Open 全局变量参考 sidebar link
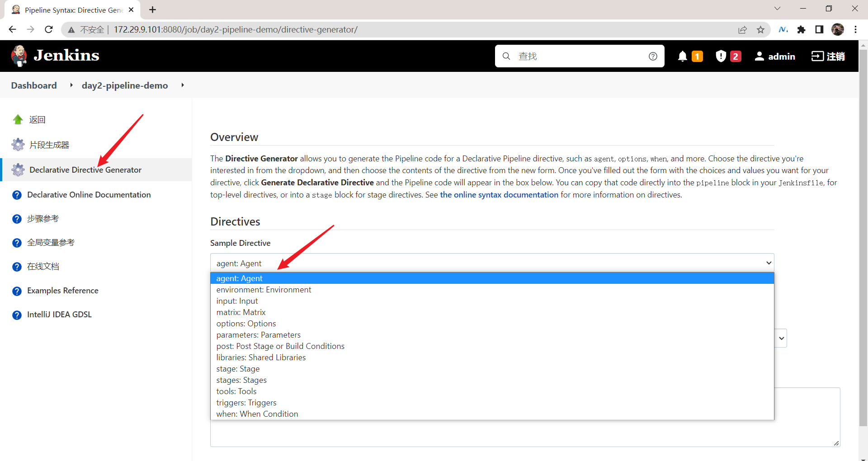This screenshot has height=461, width=868. pyautogui.click(x=51, y=243)
